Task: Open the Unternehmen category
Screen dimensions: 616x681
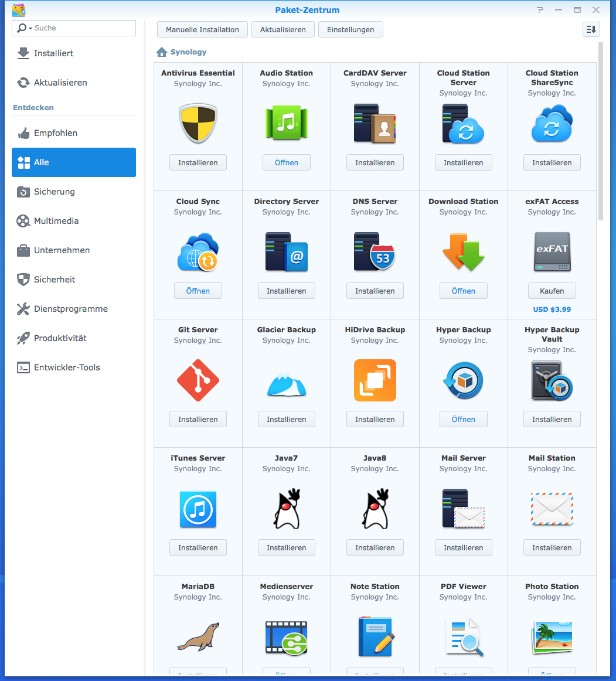Action: pyautogui.click(x=74, y=250)
